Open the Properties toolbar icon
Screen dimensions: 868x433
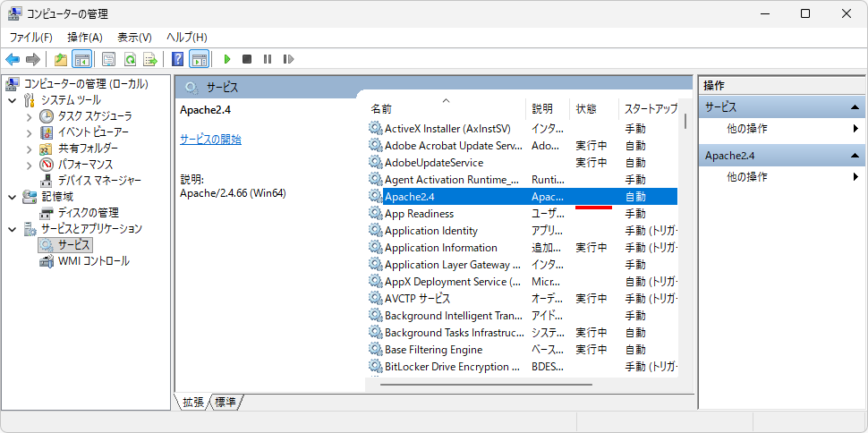(109, 59)
